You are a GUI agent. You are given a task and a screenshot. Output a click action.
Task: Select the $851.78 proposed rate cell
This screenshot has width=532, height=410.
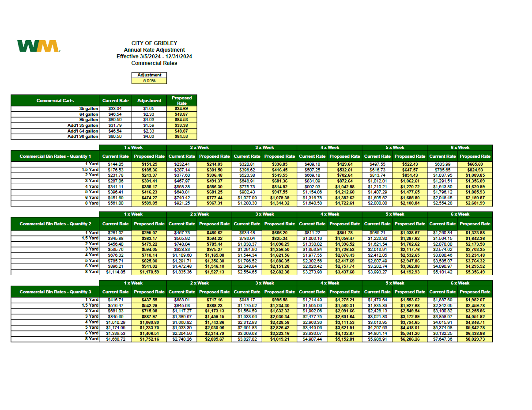(344, 233)
